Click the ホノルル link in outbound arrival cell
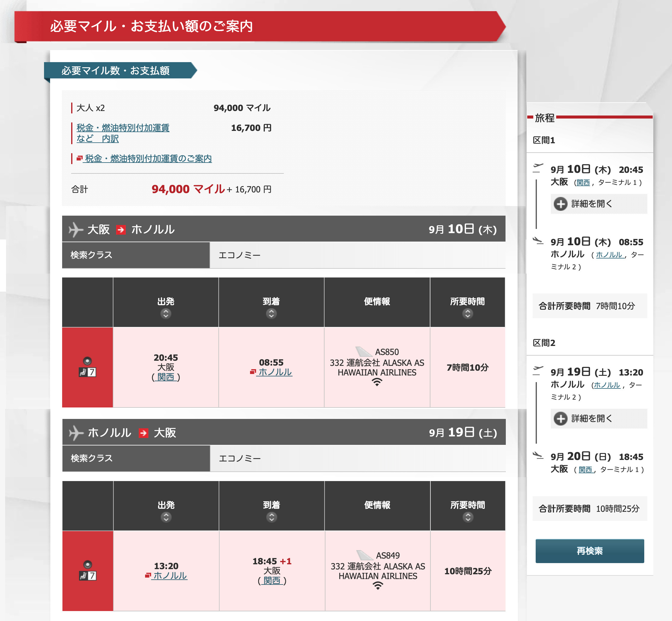Image resolution: width=672 pixels, height=621 pixels. [x=274, y=372]
